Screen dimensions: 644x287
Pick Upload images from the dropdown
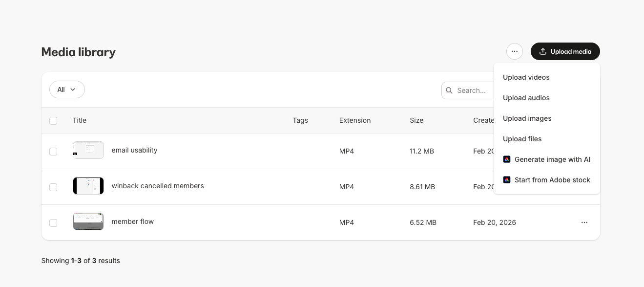(x=527, y=118)
